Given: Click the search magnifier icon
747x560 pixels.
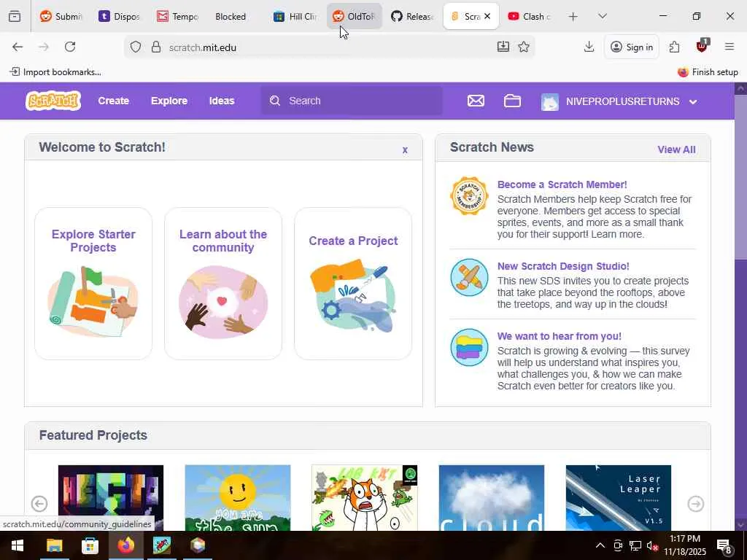Looking at the screenshot, I should (275, 101).
